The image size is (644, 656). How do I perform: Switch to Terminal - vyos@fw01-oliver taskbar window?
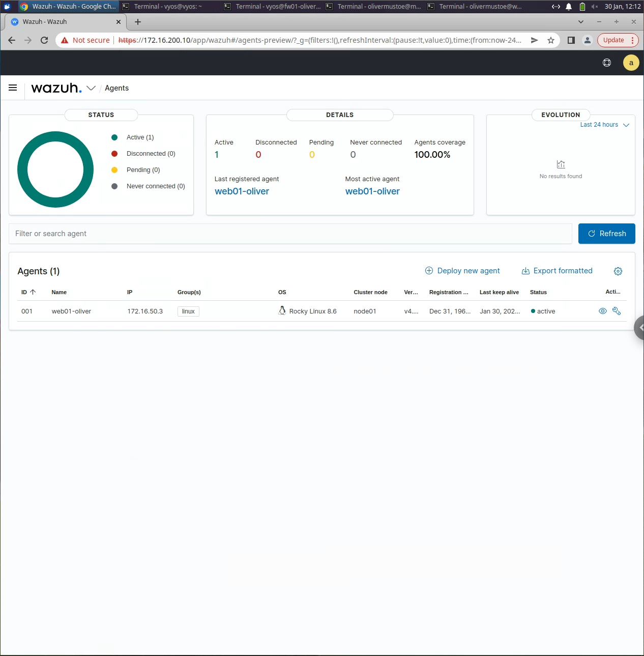click(x=272, y=7)
